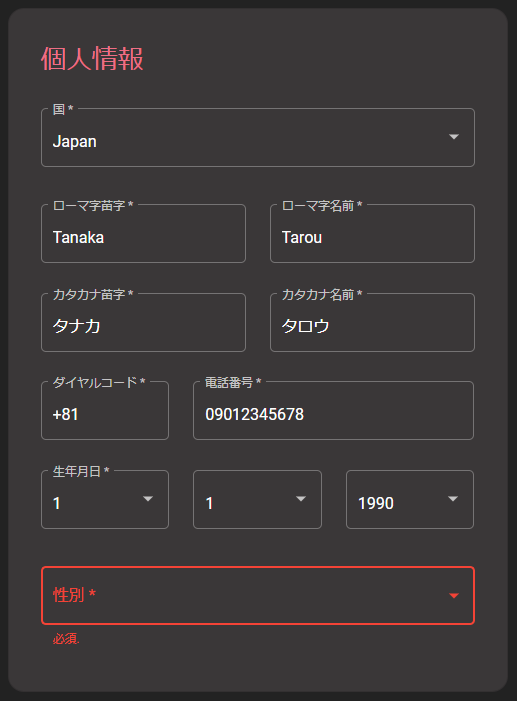Focus the ローマ字苗字 field containing Tanaka
The height and width of the screenshot is (701, 517).
(x=143, y=233)
